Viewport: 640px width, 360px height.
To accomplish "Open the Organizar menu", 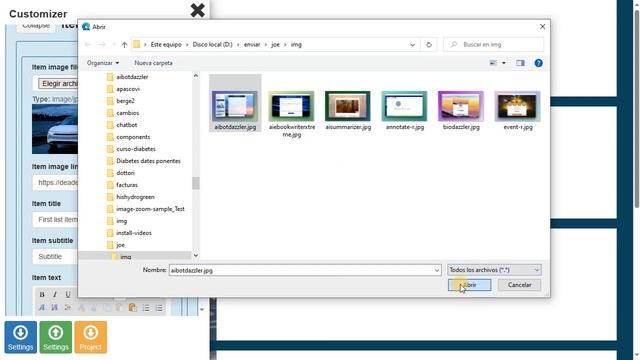I will 103,63.
